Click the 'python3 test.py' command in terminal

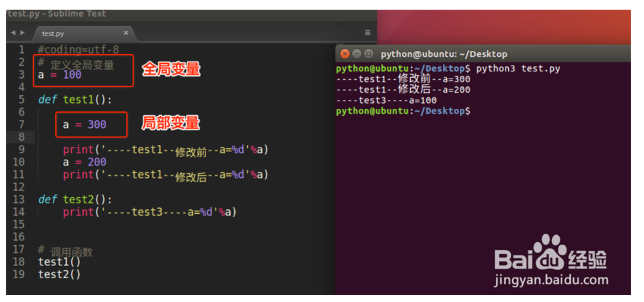pyautogui.click(x=518, y=68)
